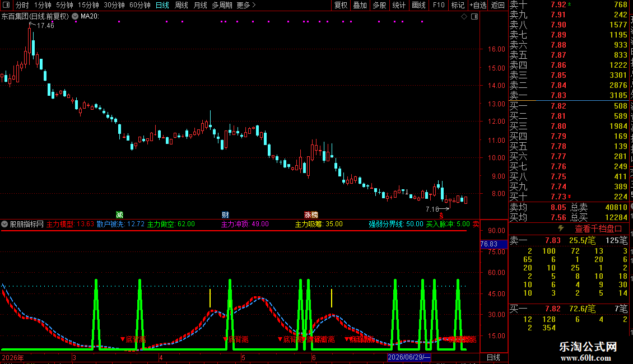Click the 买入脉冲 5.00 indicator label
Viewport: 633px width, 364px height.
point(448,224)
